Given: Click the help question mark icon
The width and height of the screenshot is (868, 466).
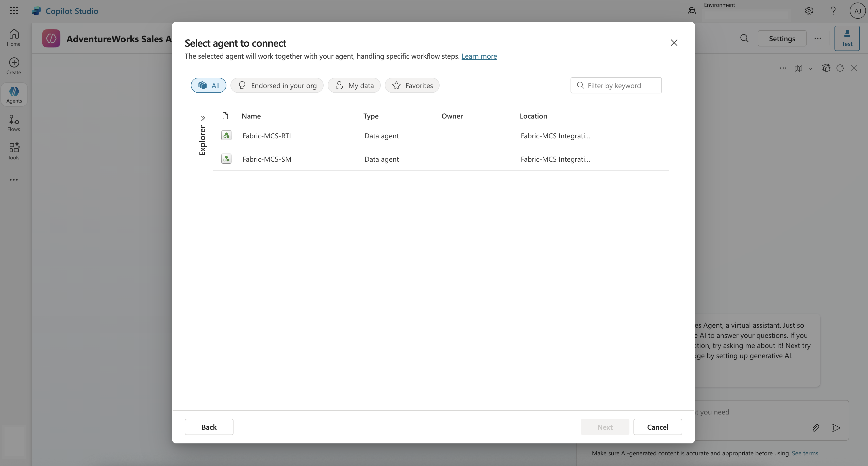Looking at the screenshot, I should pyautogui.click(x=833, y=11).
